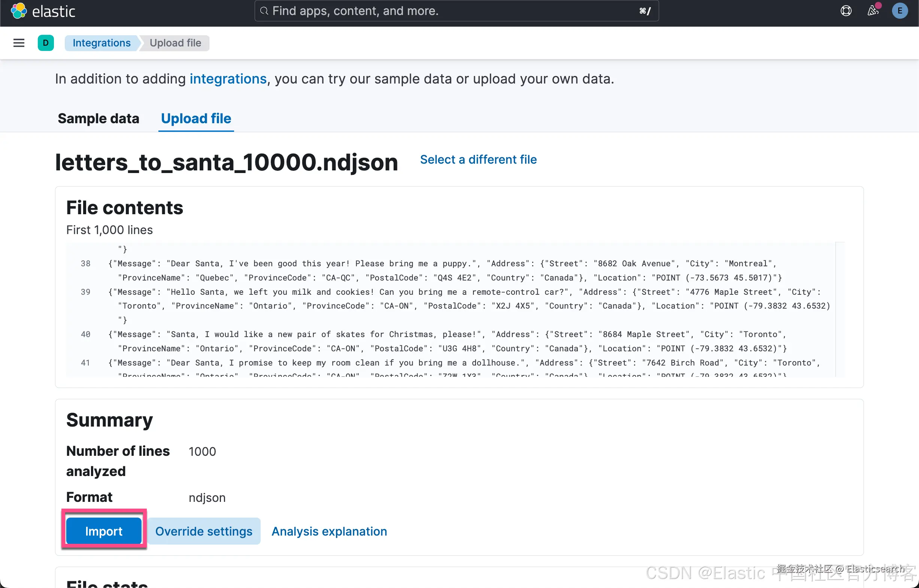919x588 pixels.
Task: Switch to the Sample data tab
Action: click(98, 118)
